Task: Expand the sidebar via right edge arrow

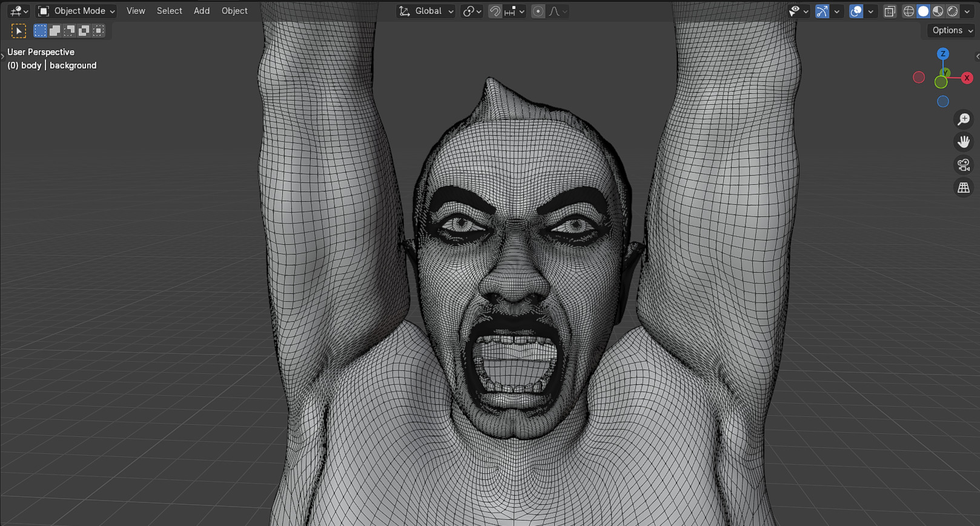Action: pyautogui.click(x=978, y=56)
